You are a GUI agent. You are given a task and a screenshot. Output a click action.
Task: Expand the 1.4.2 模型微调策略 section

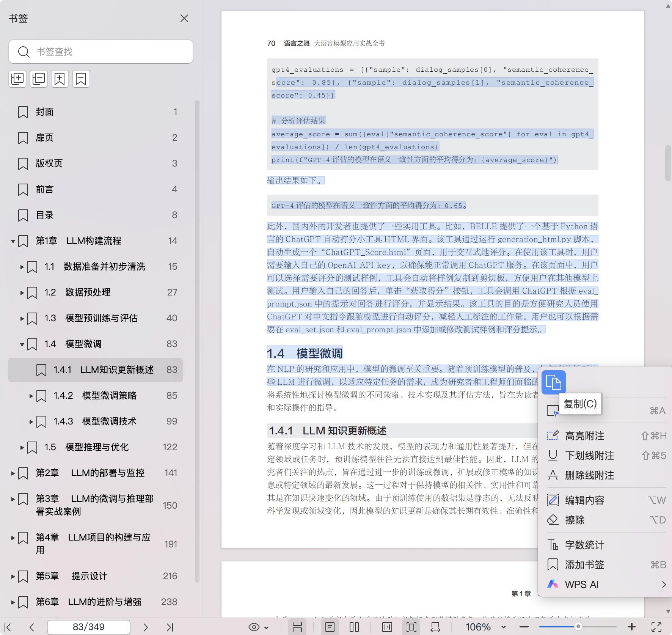click(x=31, y=396)
